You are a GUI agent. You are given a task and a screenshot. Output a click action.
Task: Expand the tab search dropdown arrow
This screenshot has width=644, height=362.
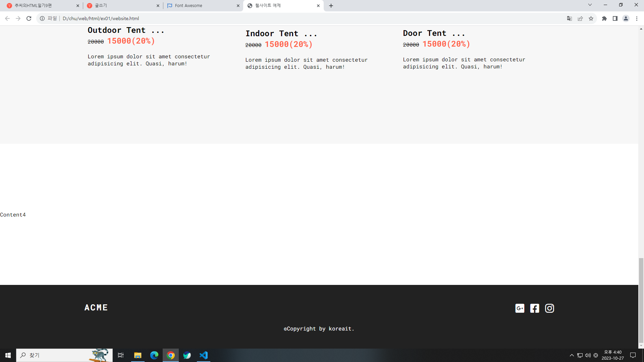[x=590, y=5]
